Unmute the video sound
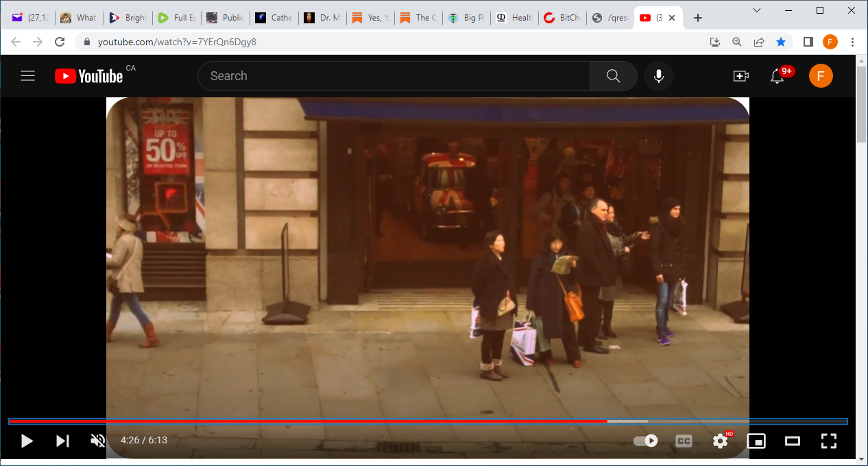The height and width of the screenshot is (466, 868). [98, 441]
